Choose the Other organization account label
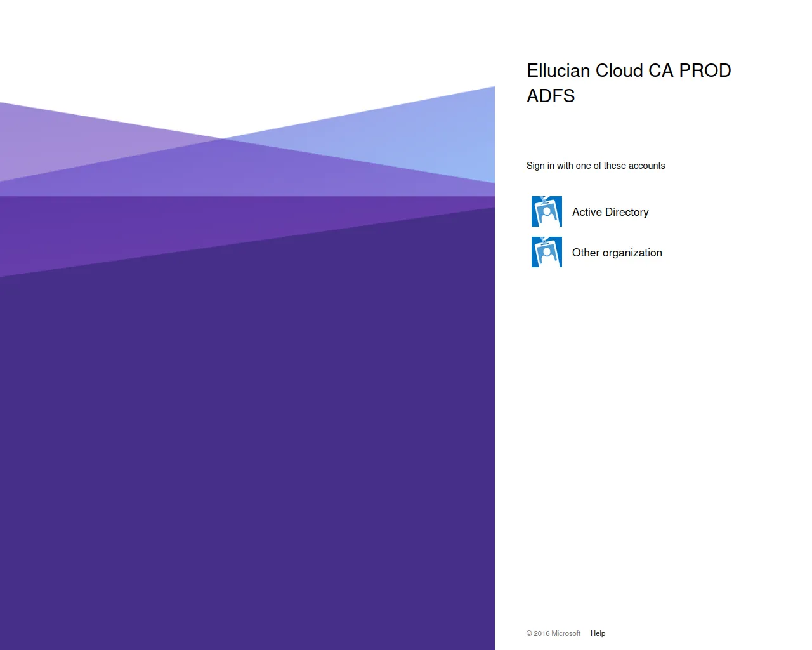Image resolution: width=812 pixels, height=650 pixels. click(x=617, y=253)
